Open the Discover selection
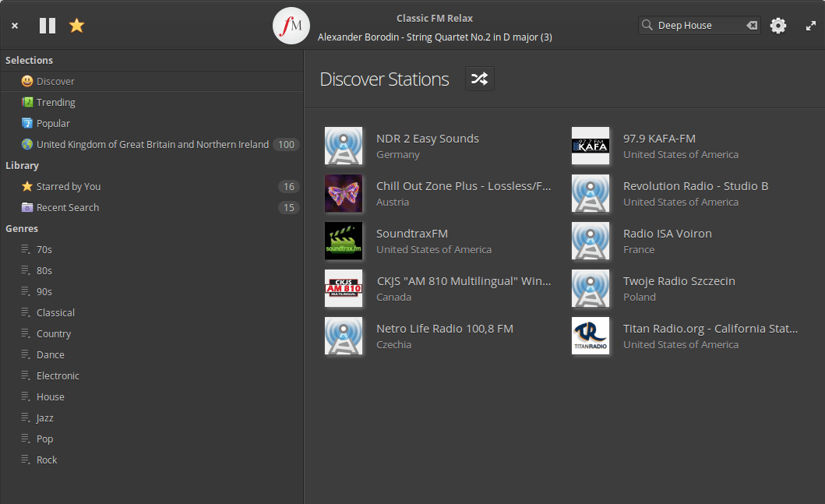 click(152, 81)
